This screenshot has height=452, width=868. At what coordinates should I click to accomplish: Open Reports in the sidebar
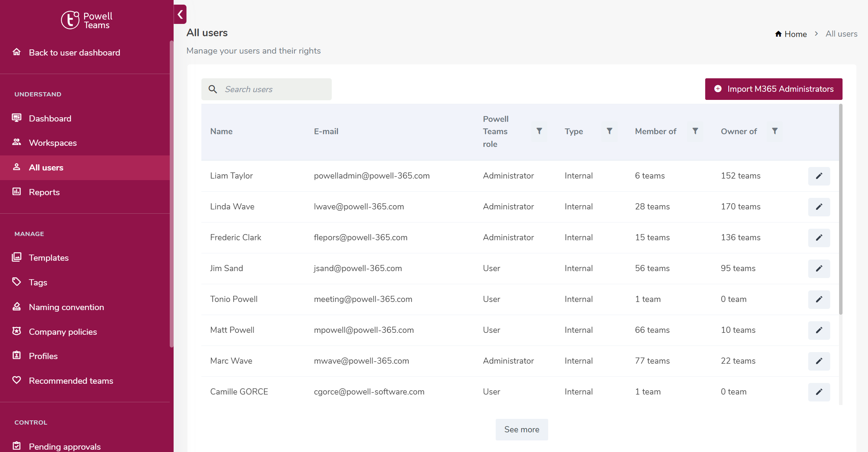pyautogui.click(x=85, y=192)
